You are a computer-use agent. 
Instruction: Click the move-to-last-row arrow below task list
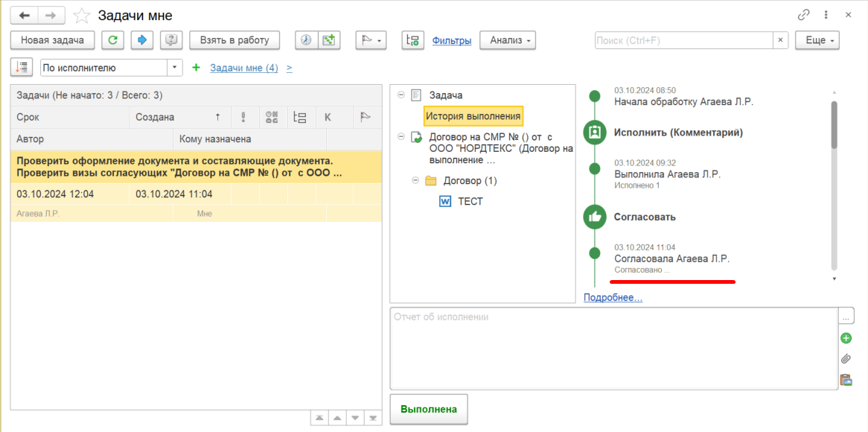coord(374,418)
